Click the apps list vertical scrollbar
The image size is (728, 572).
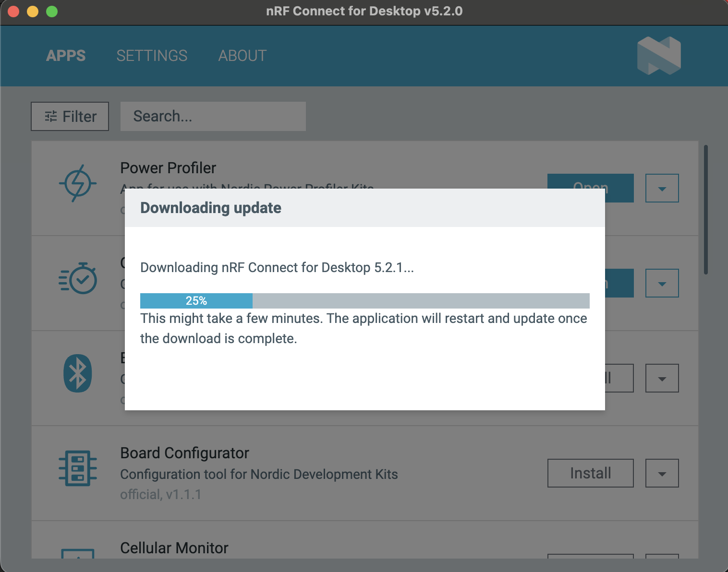706,210
